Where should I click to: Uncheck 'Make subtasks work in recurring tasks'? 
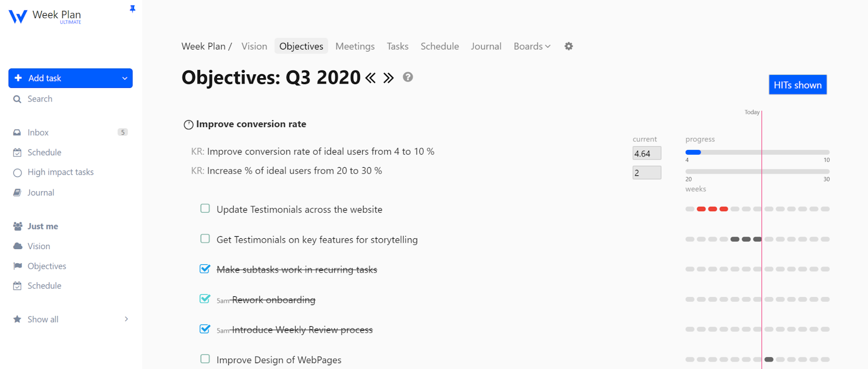(205, 269)
